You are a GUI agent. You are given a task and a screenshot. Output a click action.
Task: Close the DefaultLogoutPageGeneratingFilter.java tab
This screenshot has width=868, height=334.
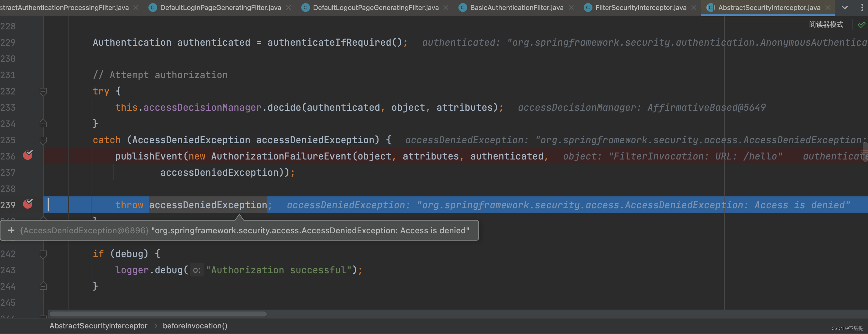pos(446,8)
